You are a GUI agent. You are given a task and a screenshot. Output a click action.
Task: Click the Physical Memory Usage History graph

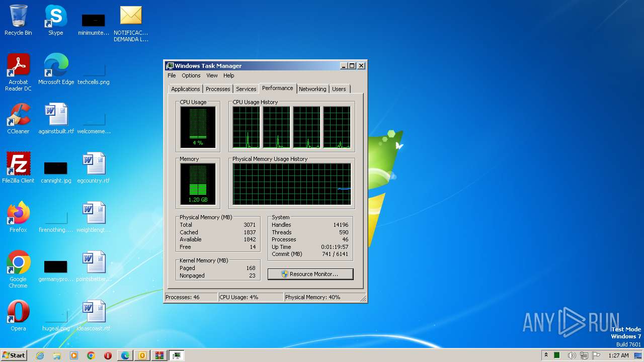pos(292,184)
